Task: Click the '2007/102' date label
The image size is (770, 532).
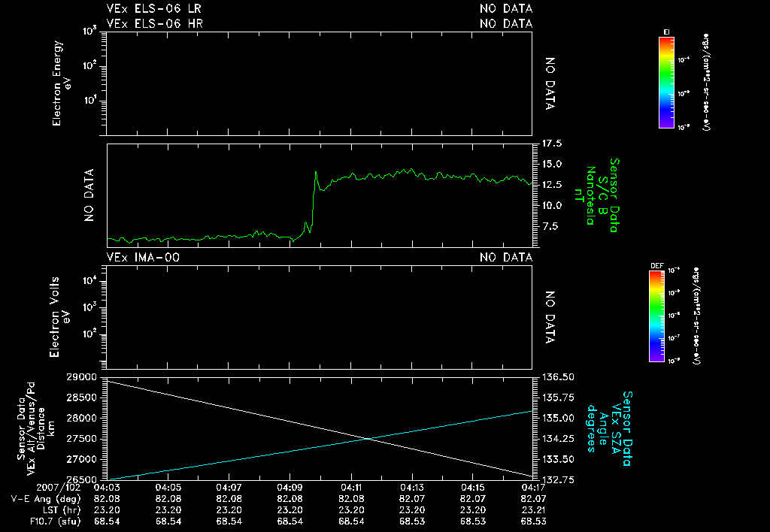Action: (59, 488)
